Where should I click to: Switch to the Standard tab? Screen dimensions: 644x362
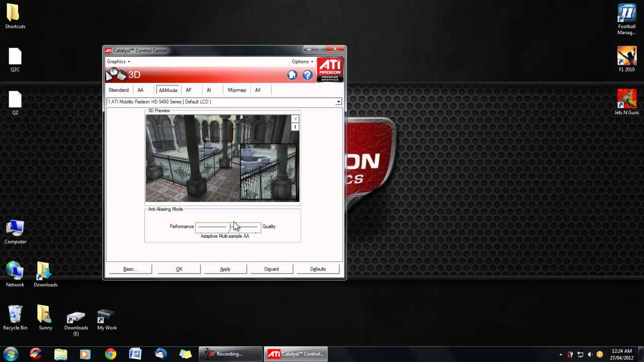tap(119, 90)
